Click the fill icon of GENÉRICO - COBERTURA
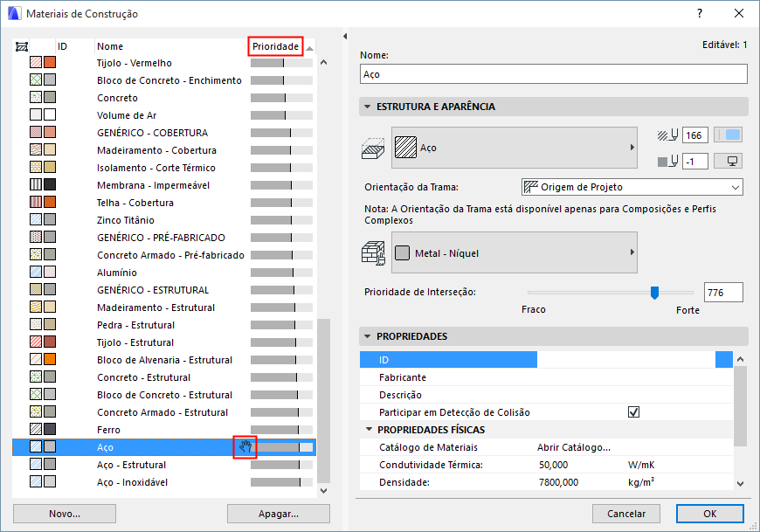760x532 pixels. point(36,132)
